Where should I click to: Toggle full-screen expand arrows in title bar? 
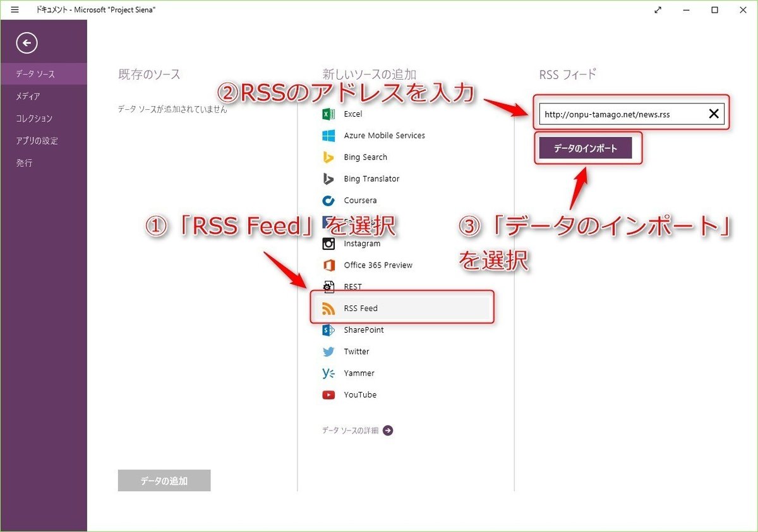point(658,9)
